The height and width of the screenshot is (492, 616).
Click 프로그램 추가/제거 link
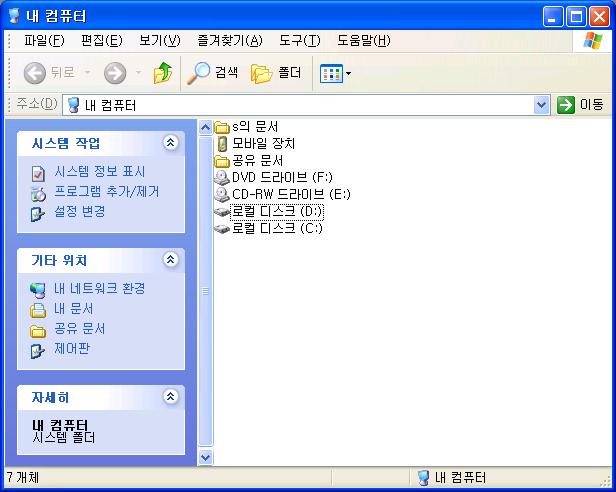106,192
